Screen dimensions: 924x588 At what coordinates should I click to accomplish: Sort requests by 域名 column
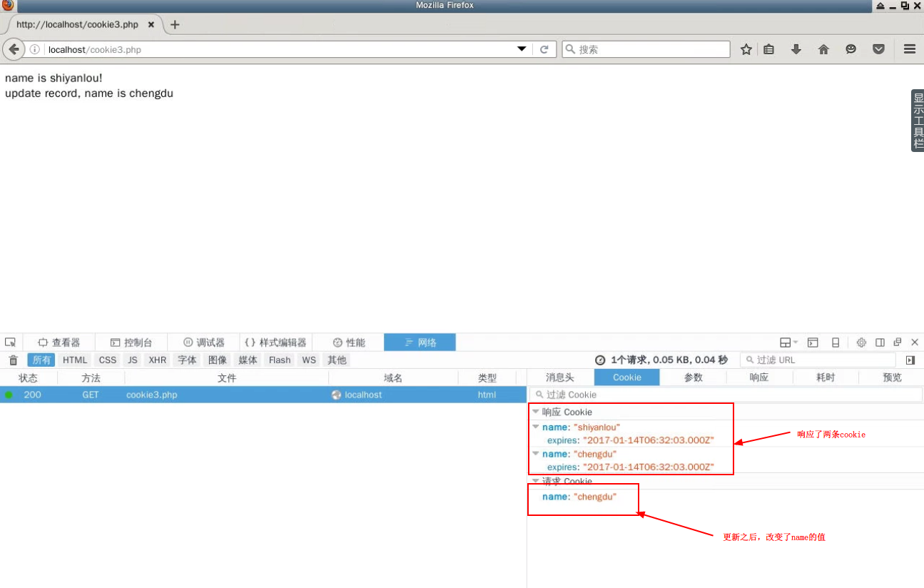[x=393, y=378]
